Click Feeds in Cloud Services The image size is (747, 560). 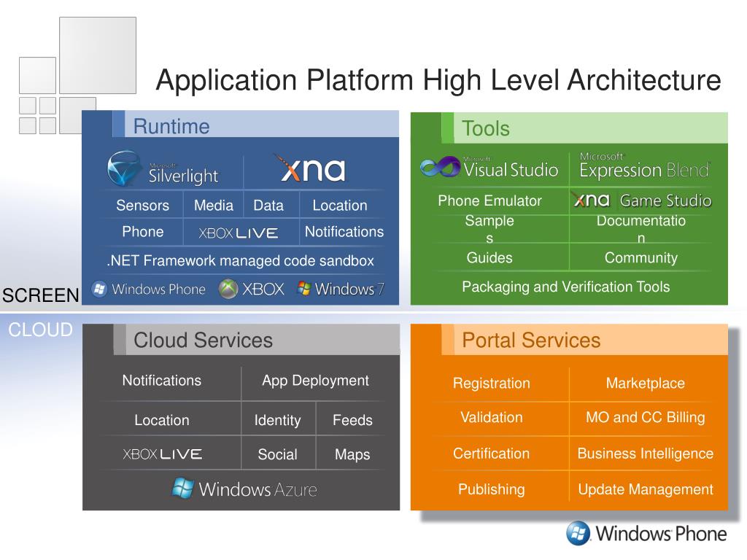pos(352,420)
